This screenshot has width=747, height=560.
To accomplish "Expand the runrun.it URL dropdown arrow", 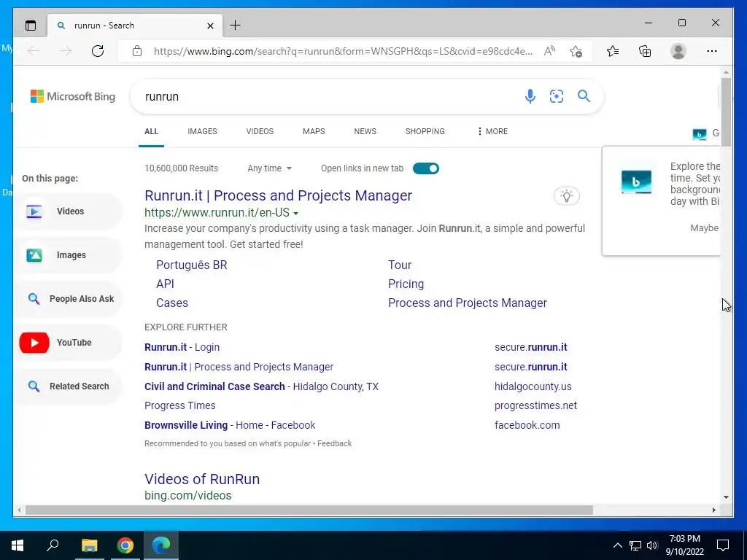I will tap(296, 214).
